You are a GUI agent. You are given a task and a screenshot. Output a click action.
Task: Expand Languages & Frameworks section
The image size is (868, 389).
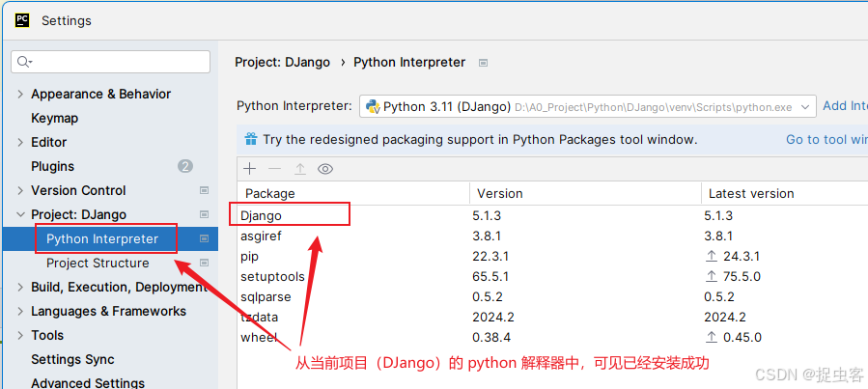[x=20, y=311]
